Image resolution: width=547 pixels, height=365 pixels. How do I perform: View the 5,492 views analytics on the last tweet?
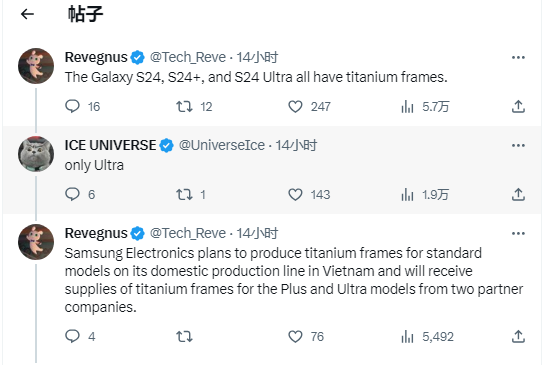(x=427, y=336)
